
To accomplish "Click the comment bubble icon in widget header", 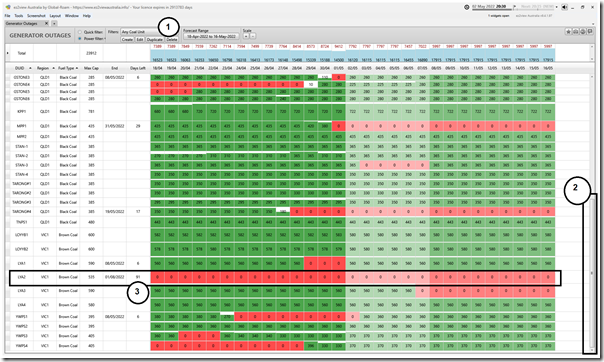I will (x=590, y=32).
